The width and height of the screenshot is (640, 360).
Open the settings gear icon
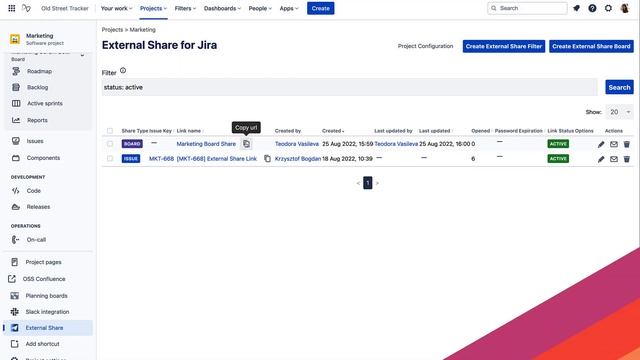point(608,8)
